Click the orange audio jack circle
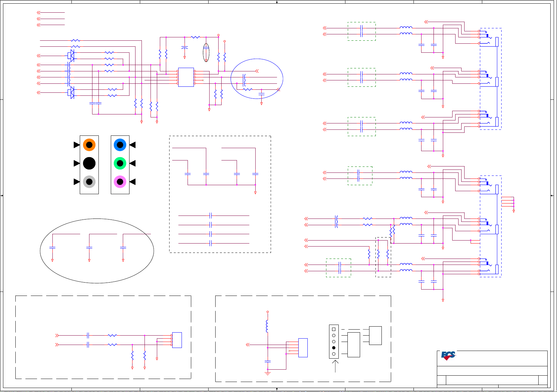This screenshot has height=392, width=557. pos(89,145)
